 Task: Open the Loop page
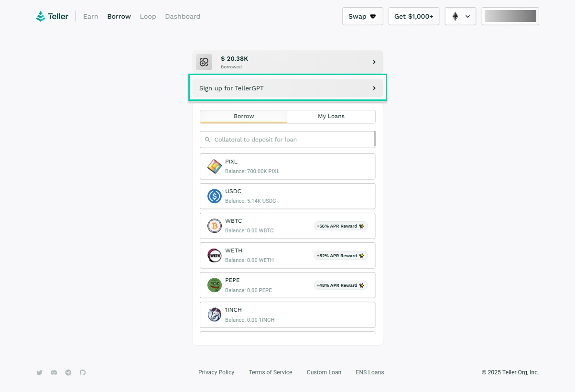pyautogui.click(x=148, y=16)
